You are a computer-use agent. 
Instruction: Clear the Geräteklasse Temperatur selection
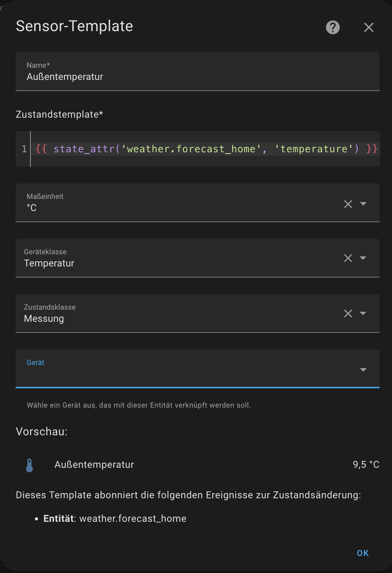[348, 258]
